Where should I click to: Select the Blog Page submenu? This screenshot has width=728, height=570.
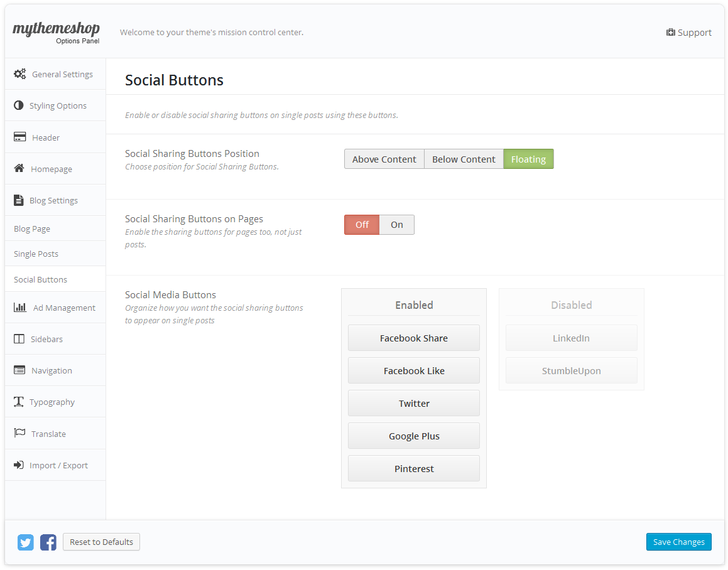pyautogui.click(x=32, y=229)
